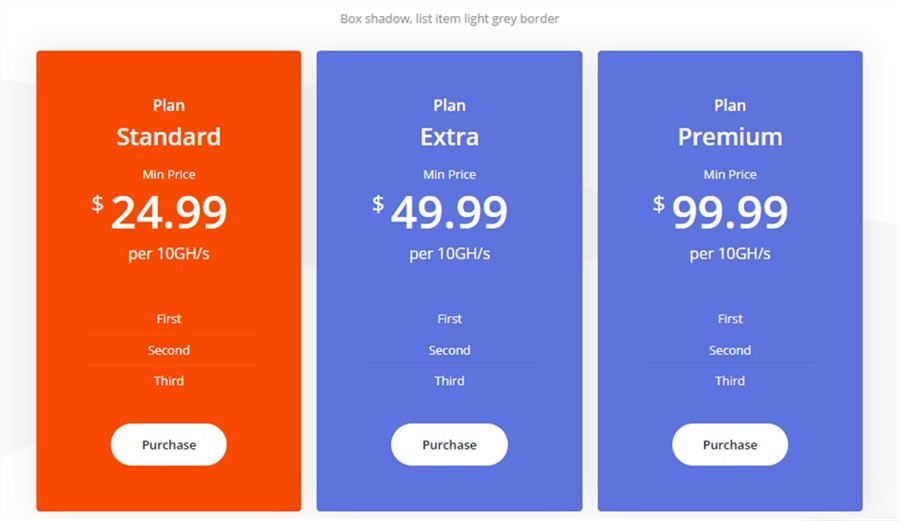This screenshot has width=900, height=521.
Task: Click the 24.99 price amount
Action: pos(169,212)
